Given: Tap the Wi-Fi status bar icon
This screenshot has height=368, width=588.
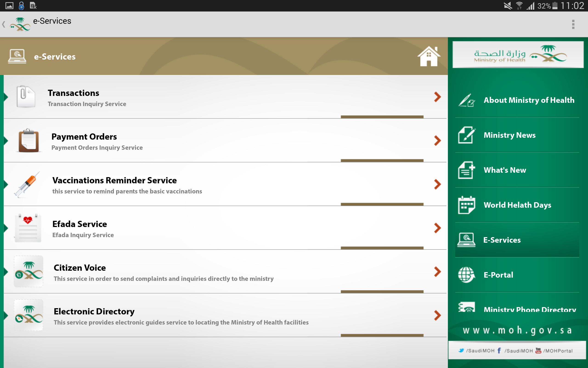Looking at the screenshot, I should tap(519, 6).
